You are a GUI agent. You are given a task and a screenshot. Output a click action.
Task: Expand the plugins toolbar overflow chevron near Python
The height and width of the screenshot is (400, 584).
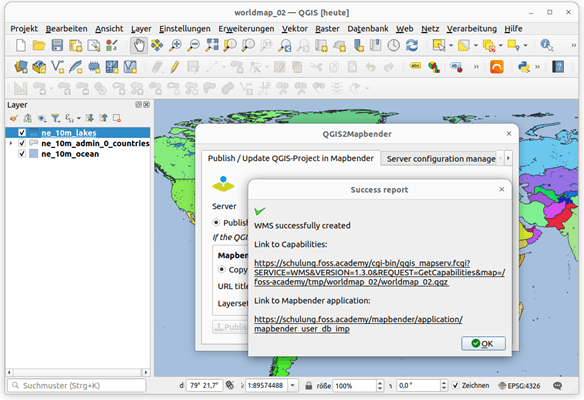pyautogui.click(x=537, y=67)
